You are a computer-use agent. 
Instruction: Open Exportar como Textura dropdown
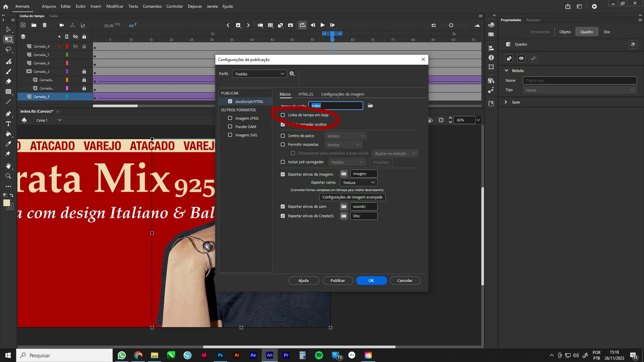[358, 183]
